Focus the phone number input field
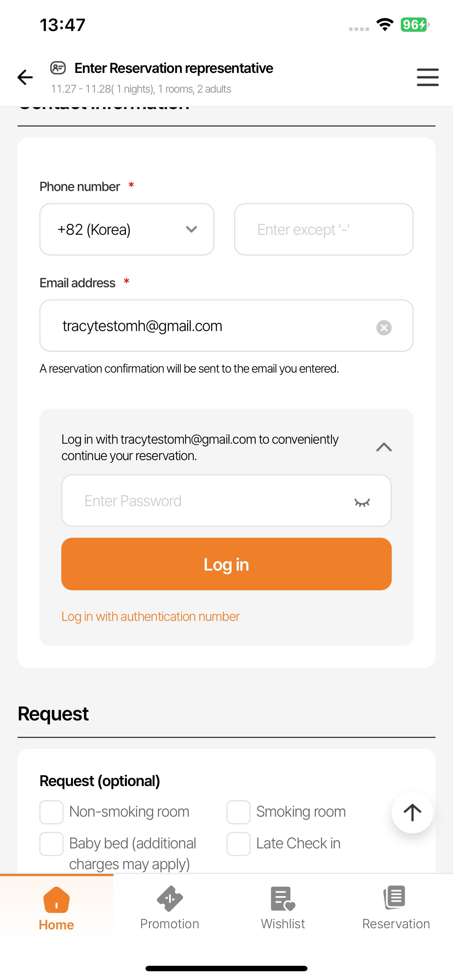 click(324, 229)
